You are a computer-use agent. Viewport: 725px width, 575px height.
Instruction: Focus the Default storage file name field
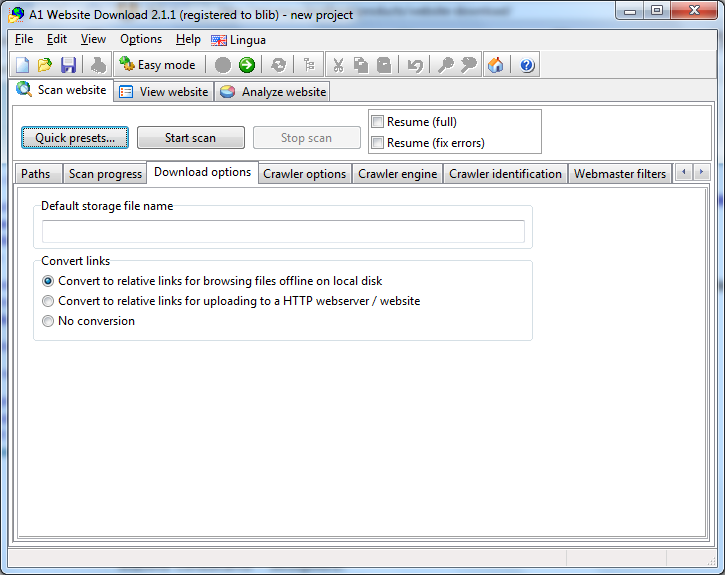(283, 231)
